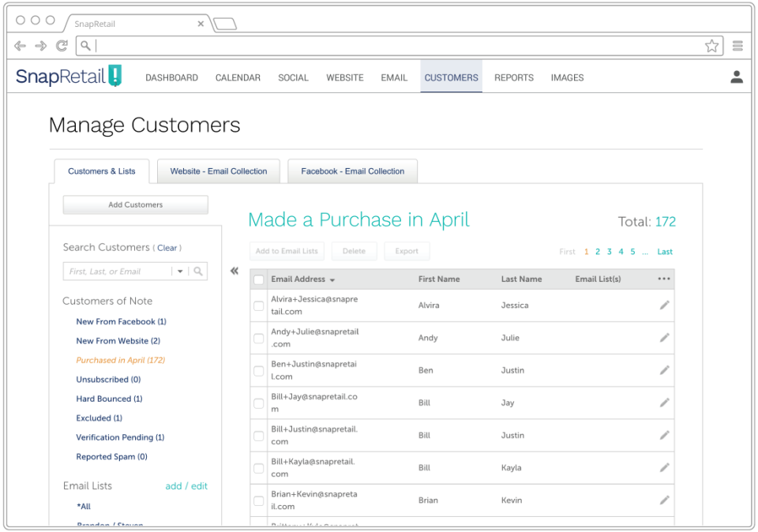Open the DASHBOARD menu
This screenshot has height=532, width=758.
171,77
